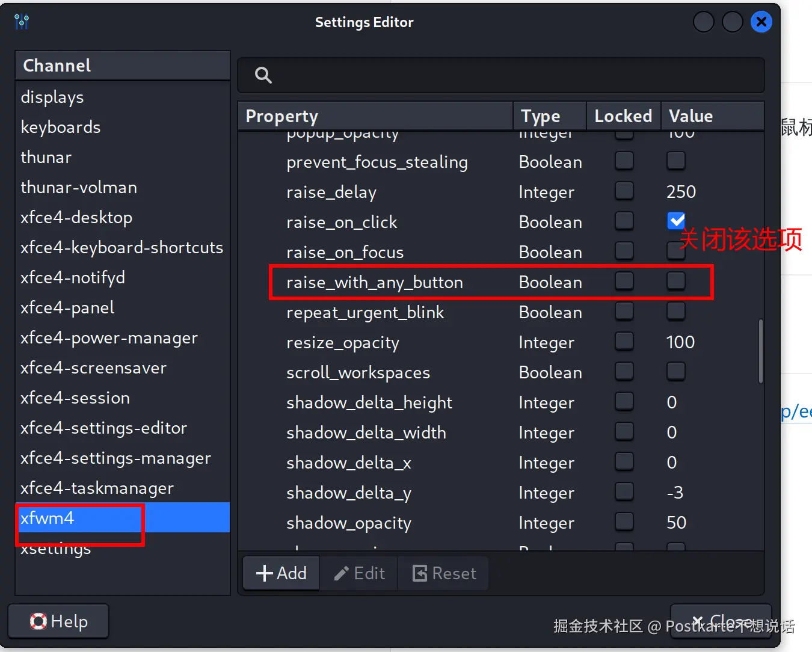This screenshot has width=812, height=652.
Task: Toggle Locked checkbox for raise_delay
Action: 624,191
